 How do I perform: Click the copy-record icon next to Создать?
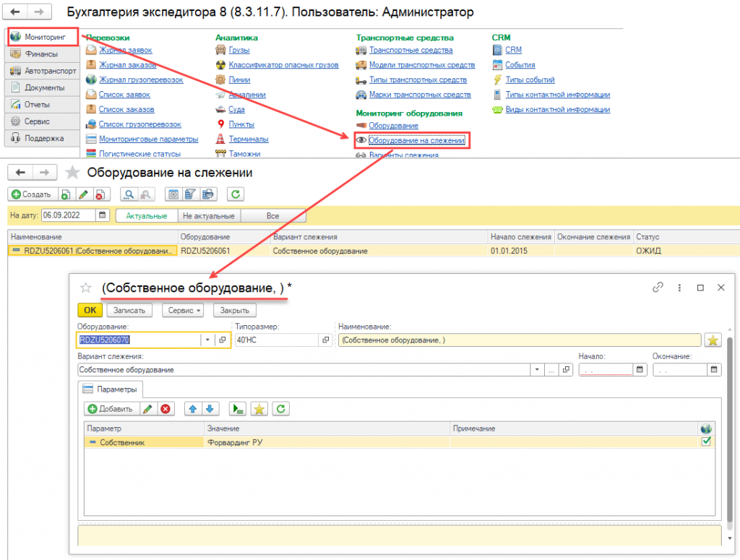click(66, 194)
